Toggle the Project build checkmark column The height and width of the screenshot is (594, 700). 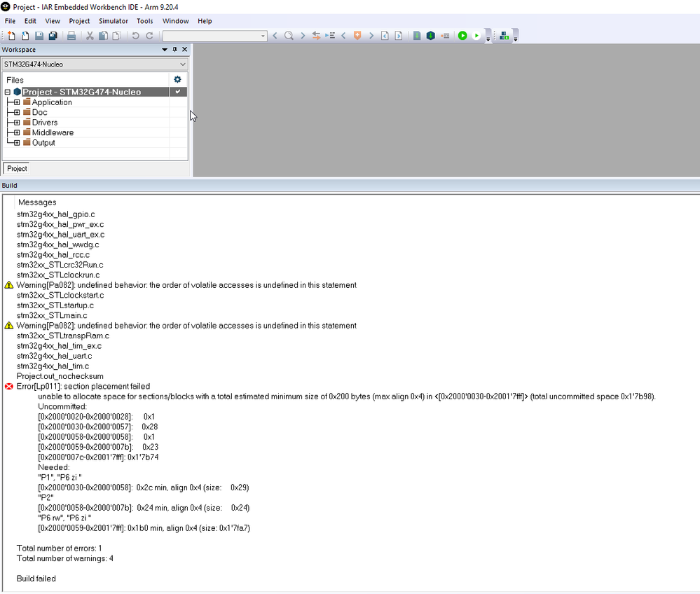[x=178, y=92]
